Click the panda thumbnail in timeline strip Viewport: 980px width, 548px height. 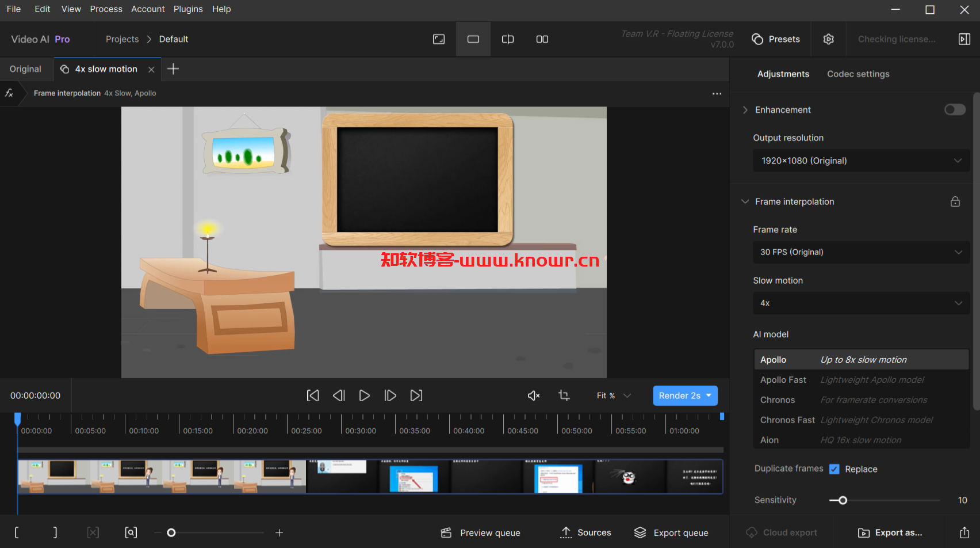click(x=629, y=477)
